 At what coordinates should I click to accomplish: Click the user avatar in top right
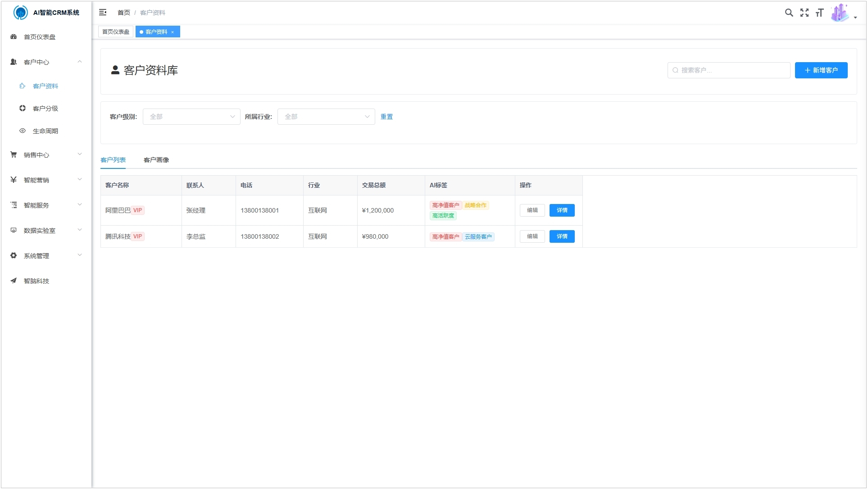840,13
